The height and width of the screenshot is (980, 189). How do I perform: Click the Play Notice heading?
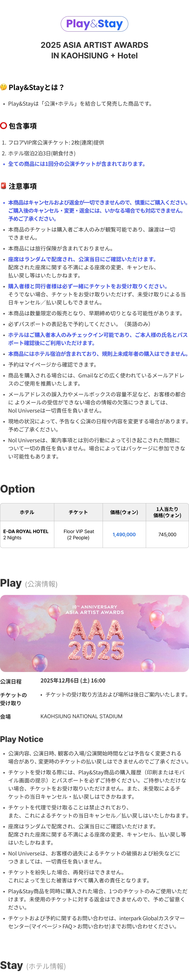22,739
